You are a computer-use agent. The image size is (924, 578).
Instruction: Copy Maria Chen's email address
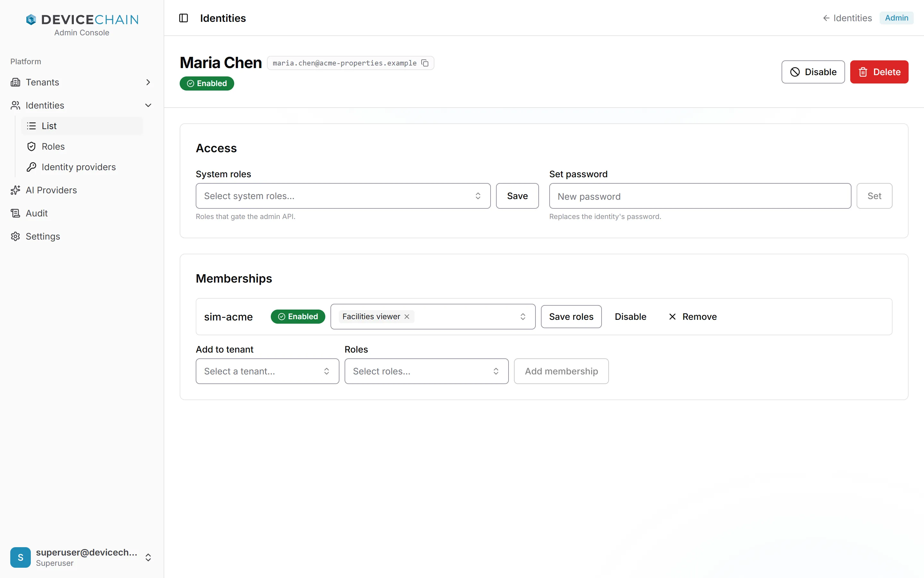pyautogui.click(x=425, y=63)
